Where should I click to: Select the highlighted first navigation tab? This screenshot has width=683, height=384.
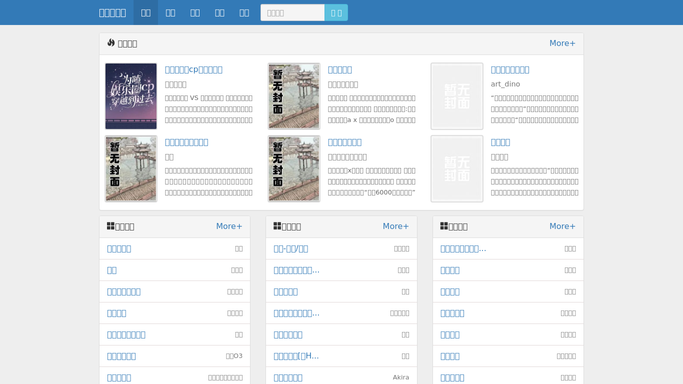tap(145, 13)
